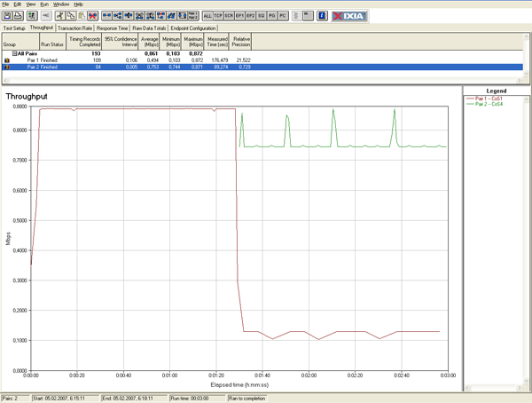Click the Pair 1 row icon
The image size is (532, 403).
(x=7, y=60)
